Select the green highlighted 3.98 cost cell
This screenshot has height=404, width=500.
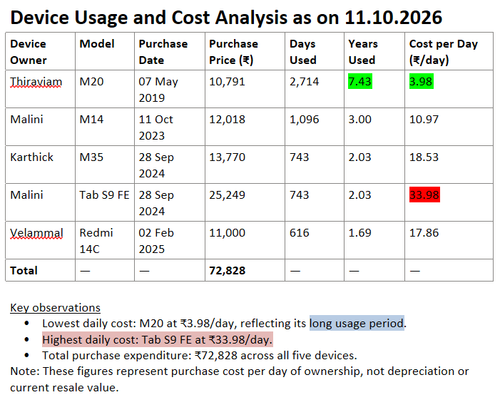(x=421, y=81)
